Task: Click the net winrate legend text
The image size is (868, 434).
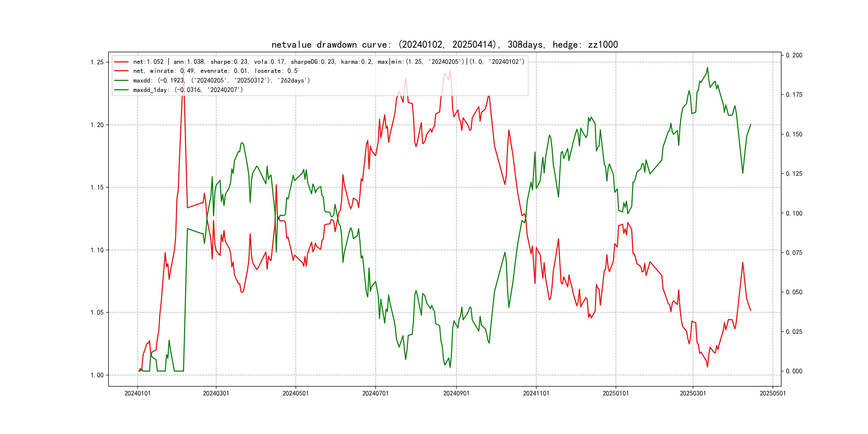Action: tap(215, 71)
